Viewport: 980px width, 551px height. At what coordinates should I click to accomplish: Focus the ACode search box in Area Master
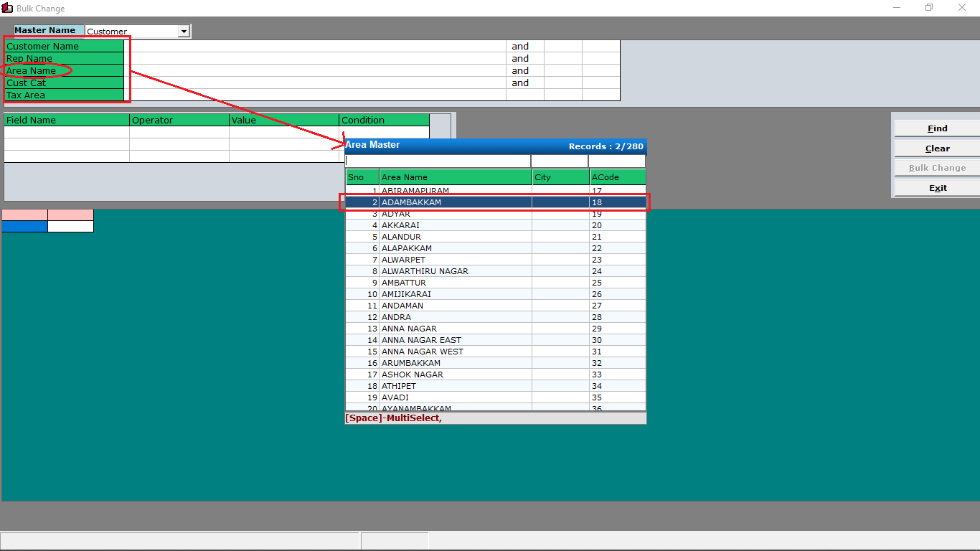[617, 161]
